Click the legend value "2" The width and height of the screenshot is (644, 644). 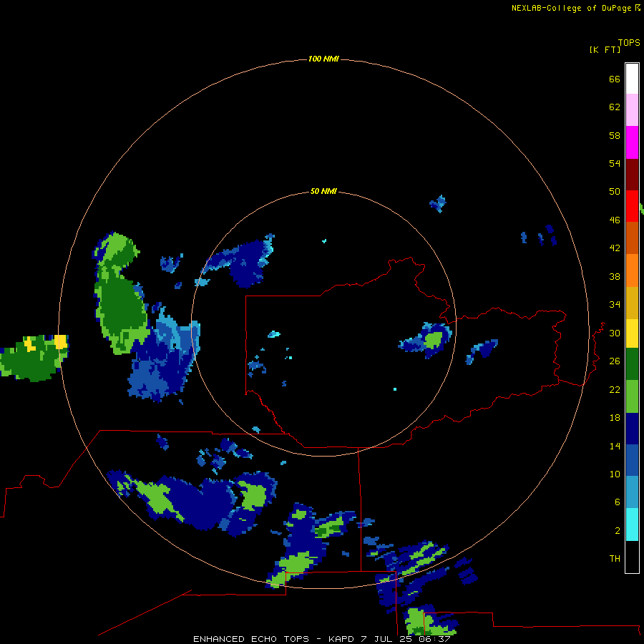pyautogui.click(x=618, y=531)
